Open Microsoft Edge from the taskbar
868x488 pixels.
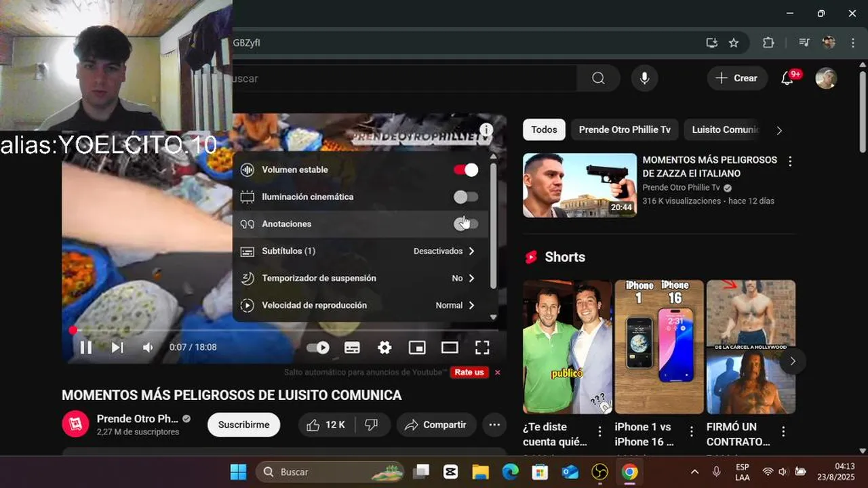coord(510,472)
